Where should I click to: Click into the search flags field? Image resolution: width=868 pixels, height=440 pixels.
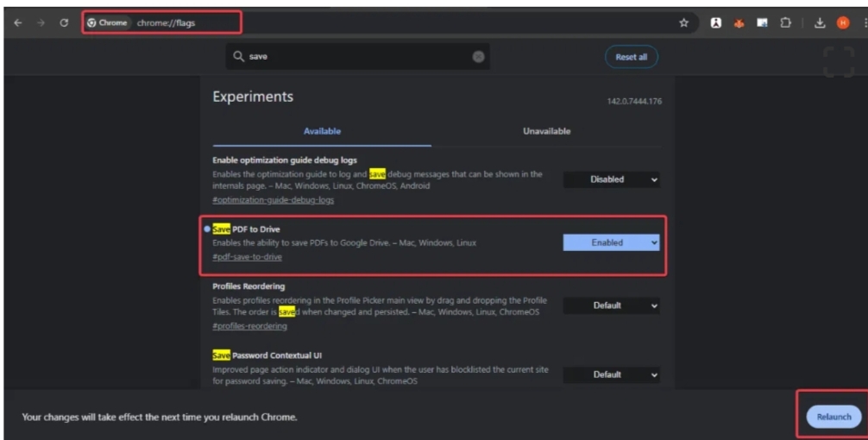coord(354,57)
